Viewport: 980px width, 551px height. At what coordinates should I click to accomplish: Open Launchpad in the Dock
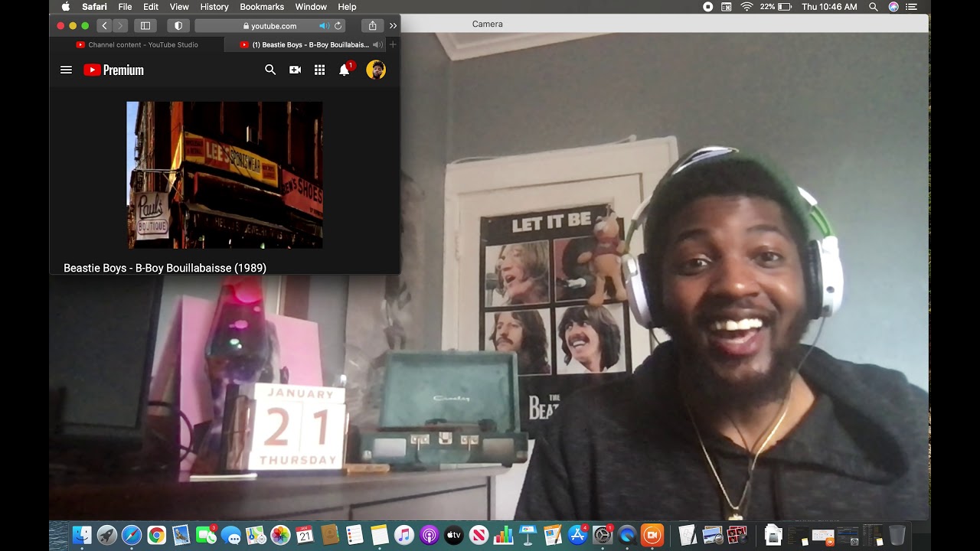pos(106,535)
